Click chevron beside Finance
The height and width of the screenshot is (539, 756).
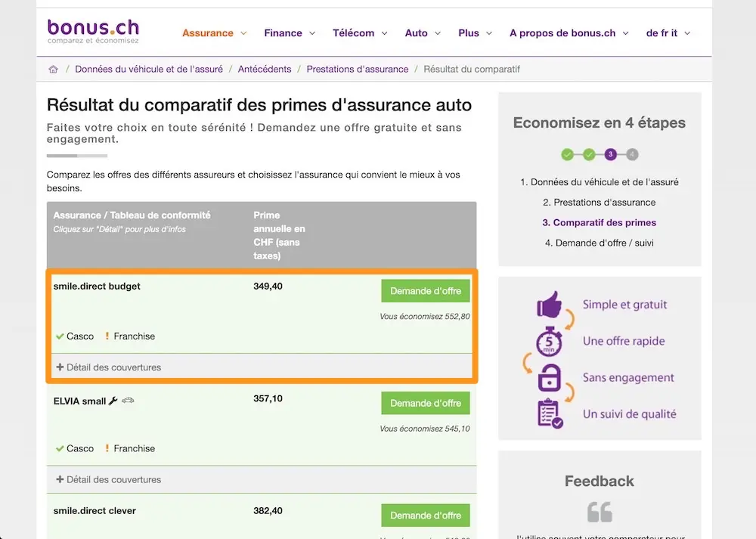click(312, 33)
